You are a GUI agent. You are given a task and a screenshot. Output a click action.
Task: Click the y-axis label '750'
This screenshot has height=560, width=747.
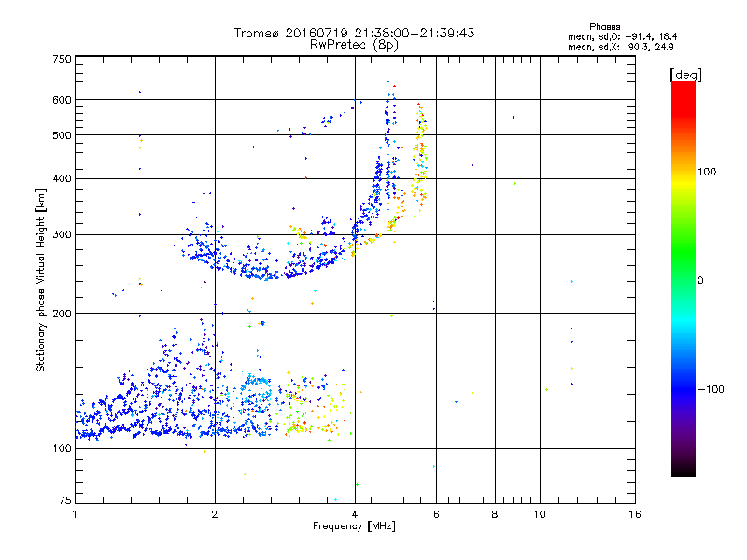pos(62,59)
